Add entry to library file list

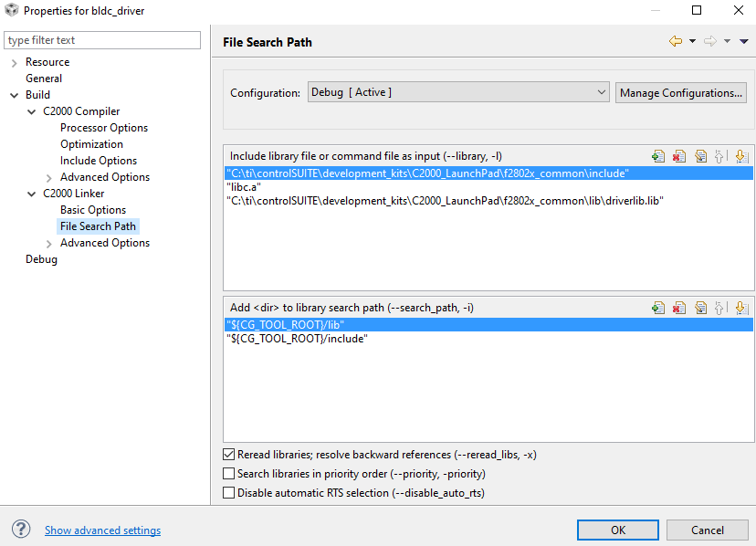click(658, 156)
